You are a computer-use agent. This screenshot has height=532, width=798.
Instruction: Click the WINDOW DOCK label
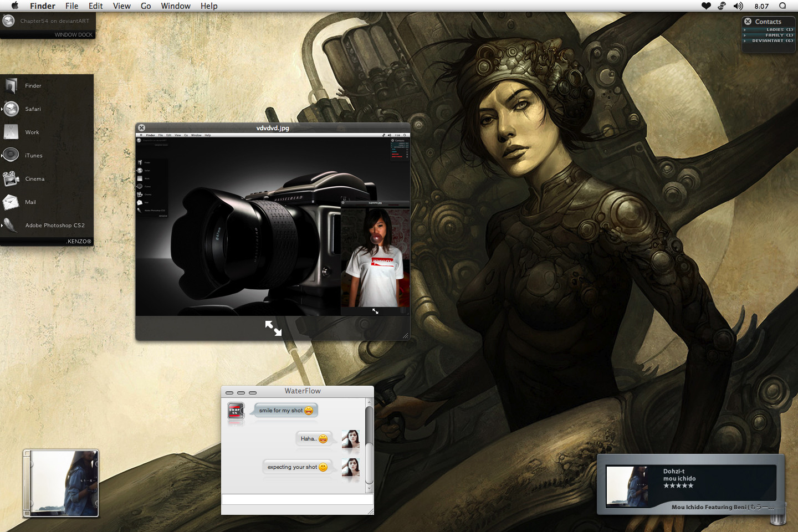74,34
